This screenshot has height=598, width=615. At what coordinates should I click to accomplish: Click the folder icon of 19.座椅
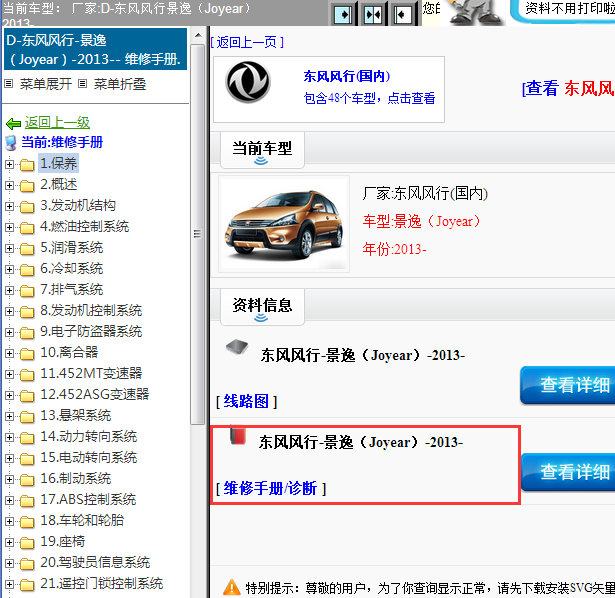click(27, 543)
